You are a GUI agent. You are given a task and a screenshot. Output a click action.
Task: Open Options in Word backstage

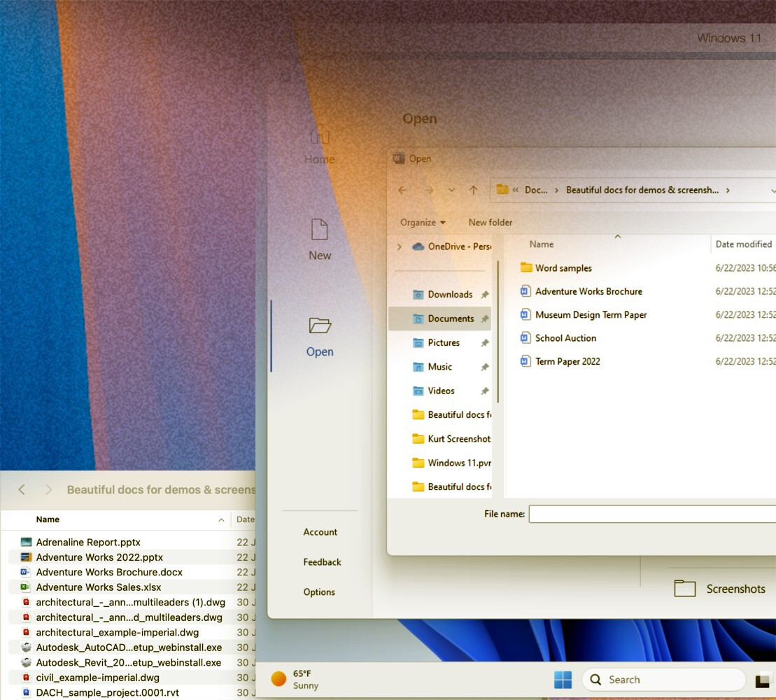tap(319, 592)
